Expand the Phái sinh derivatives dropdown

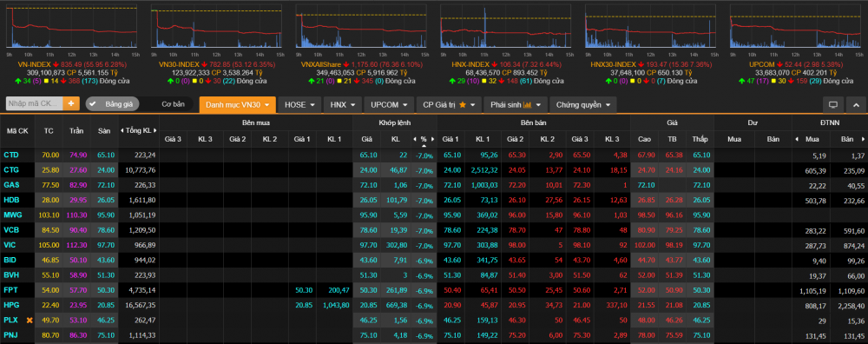[x=516, y=104]
